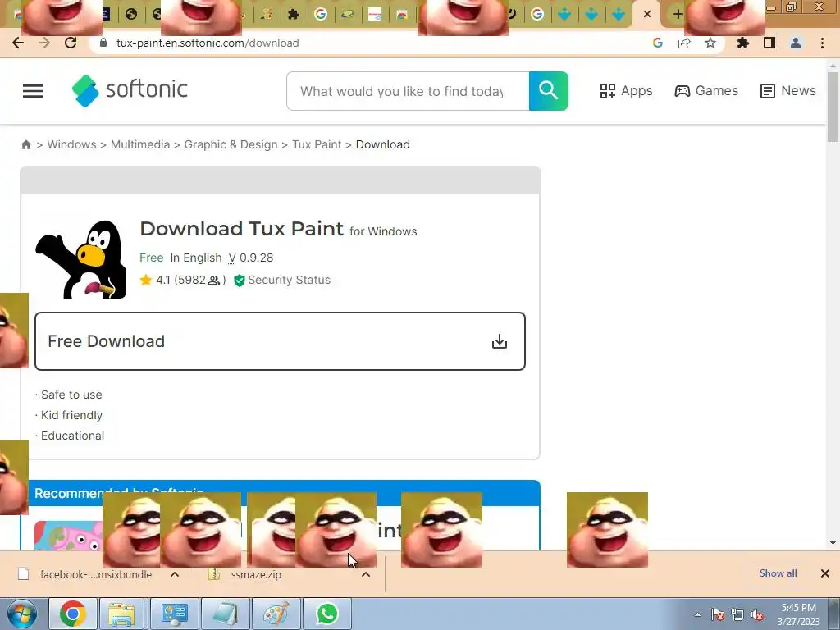This screenshot has width=840, height=630.
Task: Click the download arrow icon in button
Action: 500,341
